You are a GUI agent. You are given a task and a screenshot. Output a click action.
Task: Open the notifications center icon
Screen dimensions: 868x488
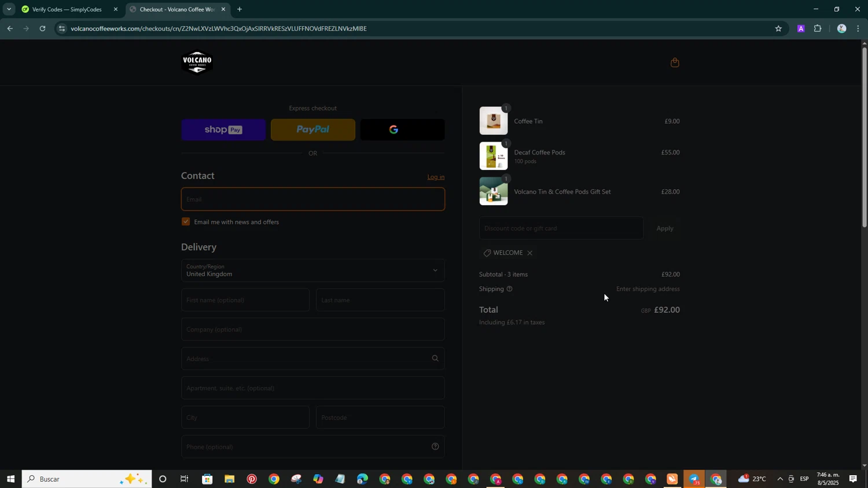pos(853,479)
